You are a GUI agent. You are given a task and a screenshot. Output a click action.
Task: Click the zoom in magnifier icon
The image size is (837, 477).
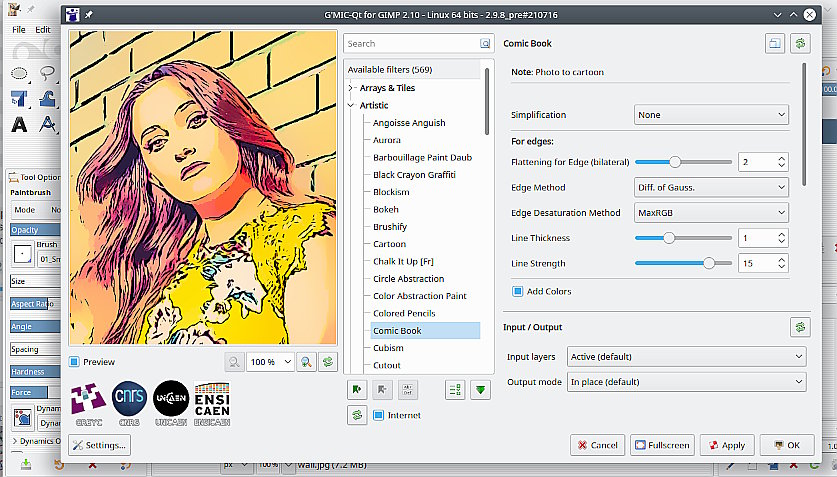[x=307, y=362]
